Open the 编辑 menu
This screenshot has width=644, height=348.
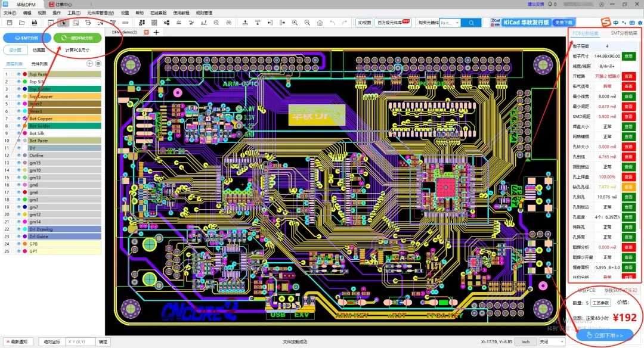27,13
